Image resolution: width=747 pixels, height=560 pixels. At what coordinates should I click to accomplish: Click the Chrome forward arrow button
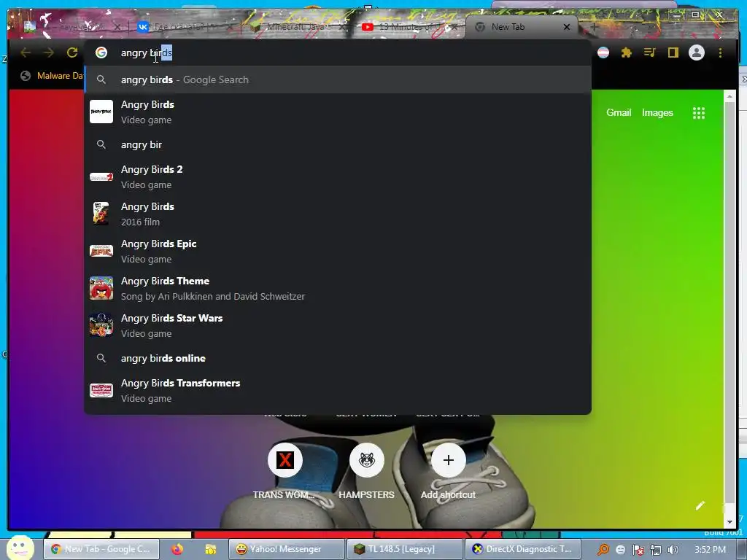pyautogui.click(x=49, y=52)
